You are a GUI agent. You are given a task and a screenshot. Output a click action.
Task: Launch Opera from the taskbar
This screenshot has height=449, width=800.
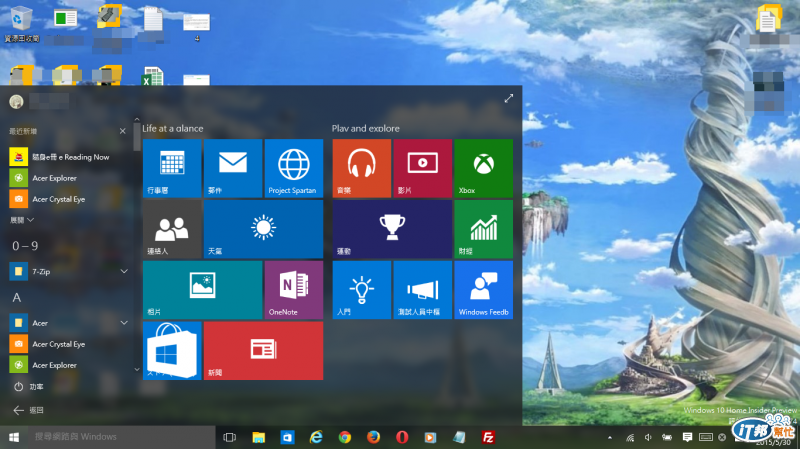click(402, 437)
